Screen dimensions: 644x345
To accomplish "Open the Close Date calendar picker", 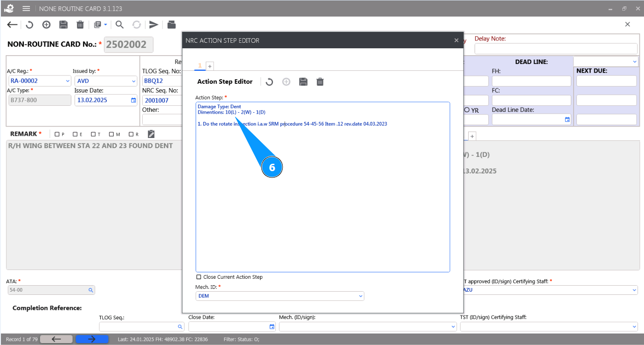I will coord(272,327).
